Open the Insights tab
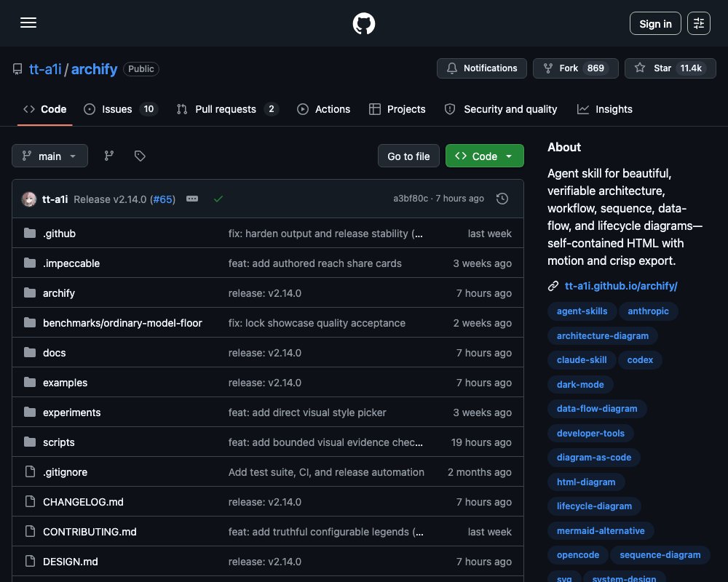728x582 pixels. 604,109
